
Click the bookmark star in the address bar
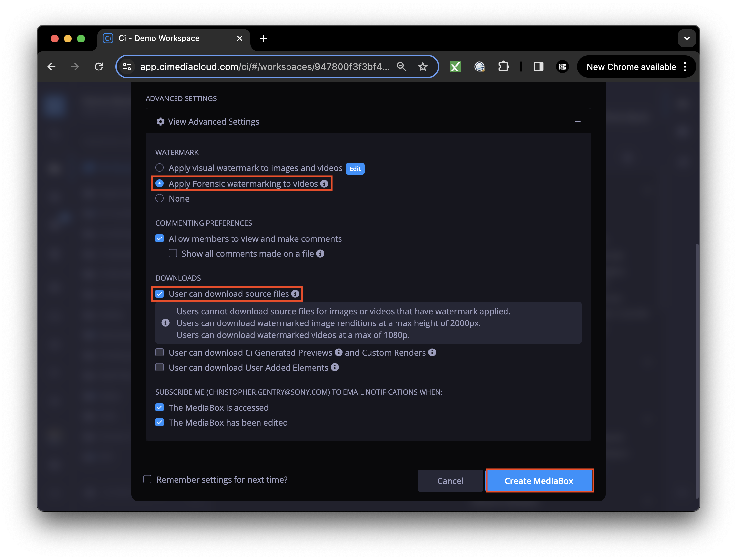423,66
